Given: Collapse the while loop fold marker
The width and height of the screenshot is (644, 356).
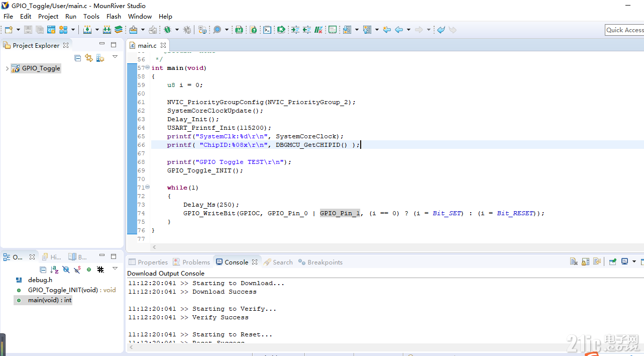Looking at the screenshot, I should pyautogui.click(x=148, y=187).
